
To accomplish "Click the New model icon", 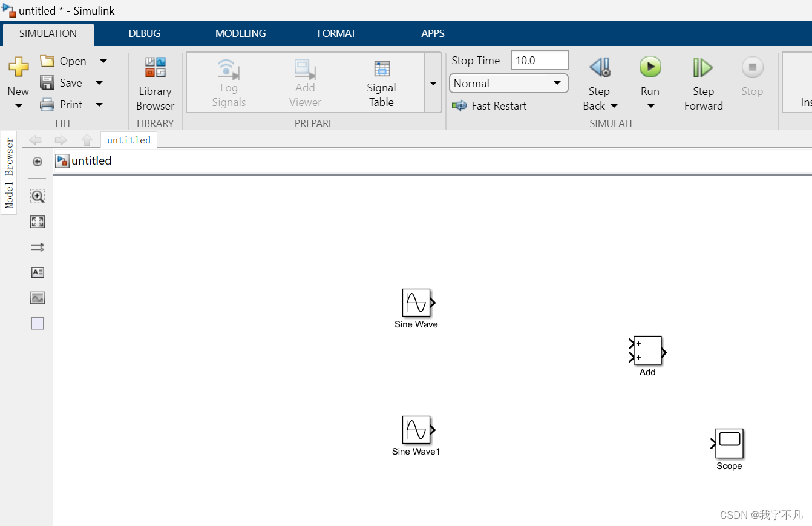I will tap(18, 67).
